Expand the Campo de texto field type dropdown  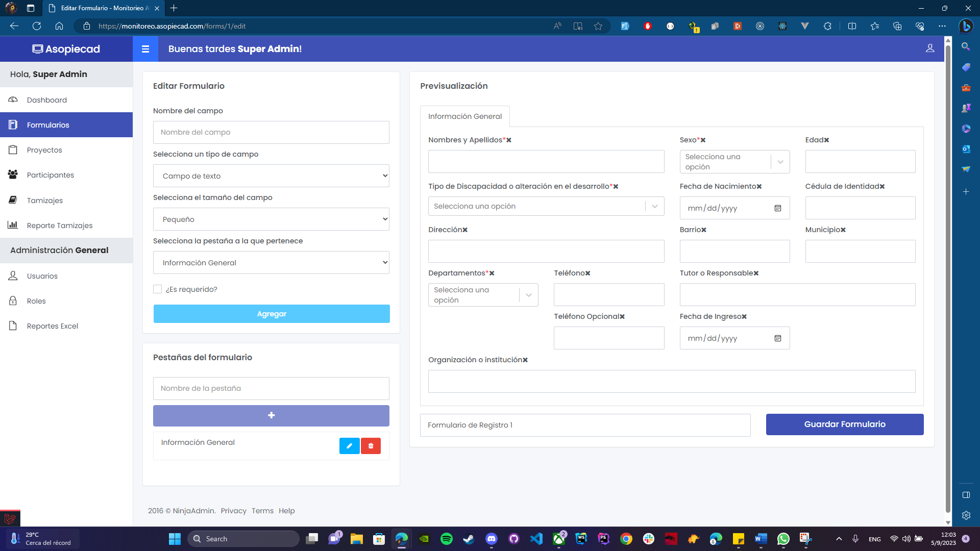click(x=271, y=176)
